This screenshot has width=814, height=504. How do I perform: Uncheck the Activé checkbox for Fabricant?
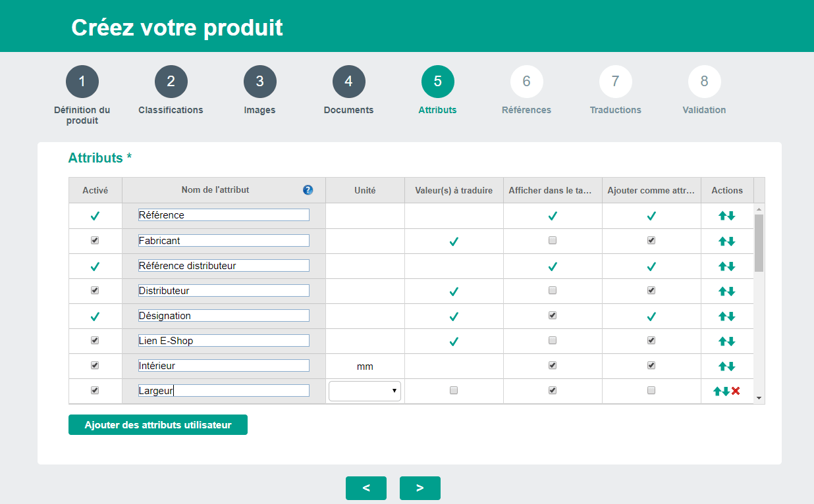95,241
